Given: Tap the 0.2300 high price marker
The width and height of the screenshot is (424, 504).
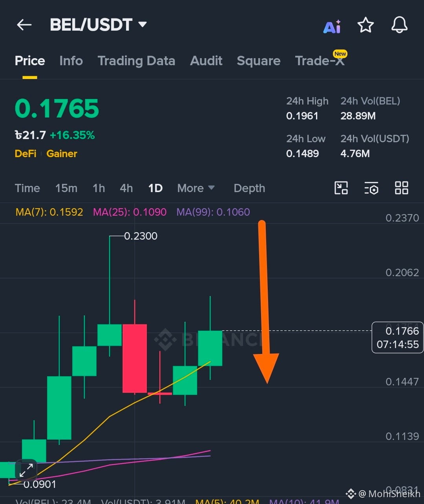Looking at the screenshot, I should pyautogui.click(x=141, y=236).
